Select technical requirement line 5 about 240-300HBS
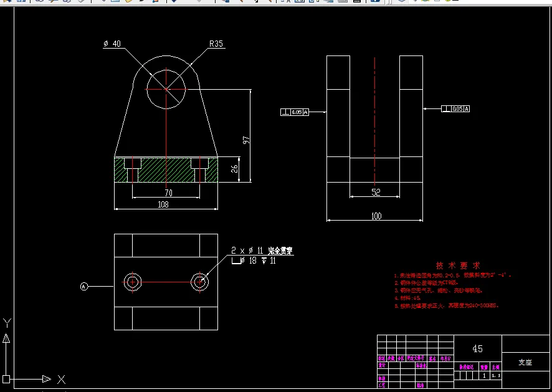552x392 pixels. [446, 306]
